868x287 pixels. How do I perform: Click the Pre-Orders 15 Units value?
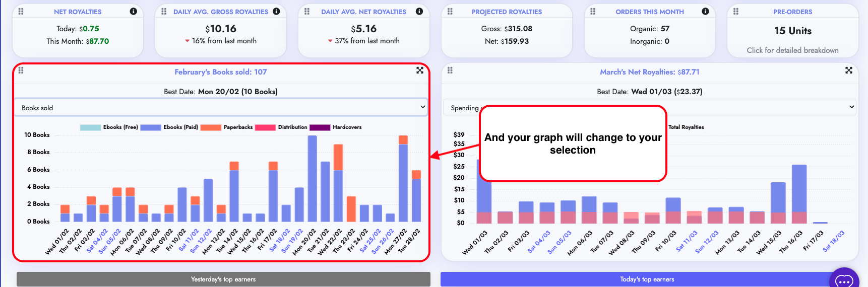click(x=793, y=31)
